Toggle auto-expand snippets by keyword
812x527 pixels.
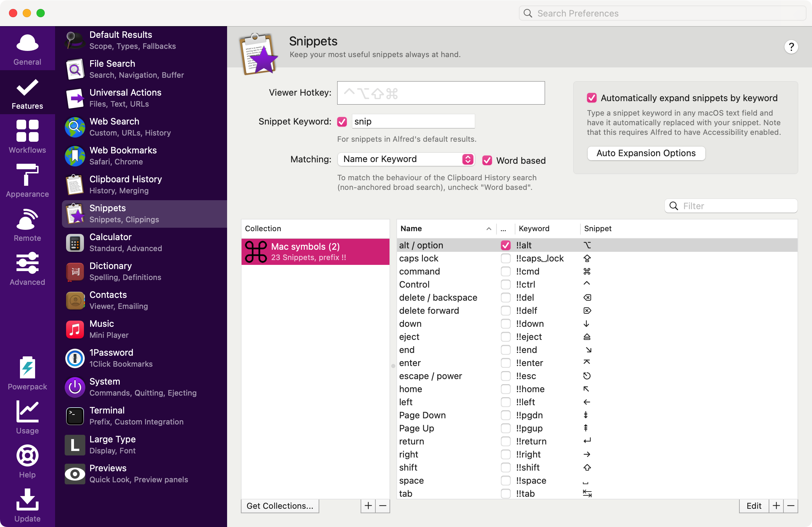(591, 98)
